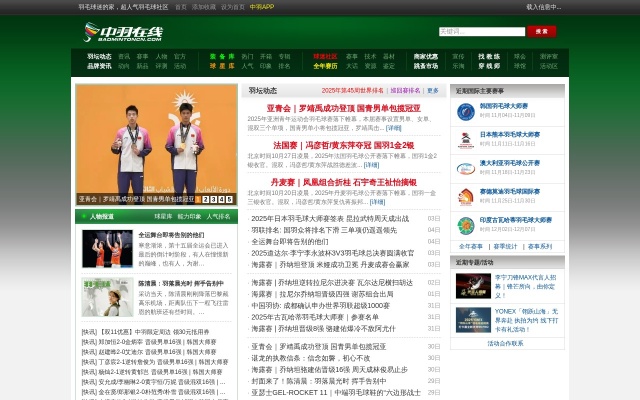Click the Australian Open tournament logo icon

click(466, 168)
